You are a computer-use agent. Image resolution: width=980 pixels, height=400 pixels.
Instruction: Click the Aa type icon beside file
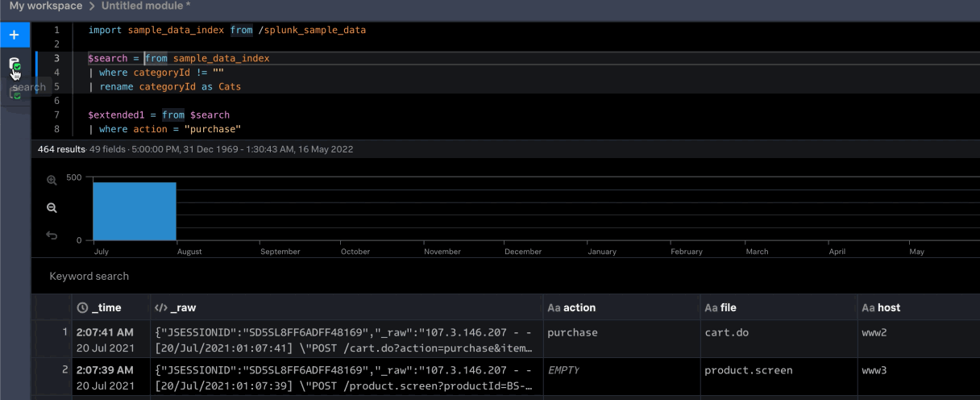(711, 307)
